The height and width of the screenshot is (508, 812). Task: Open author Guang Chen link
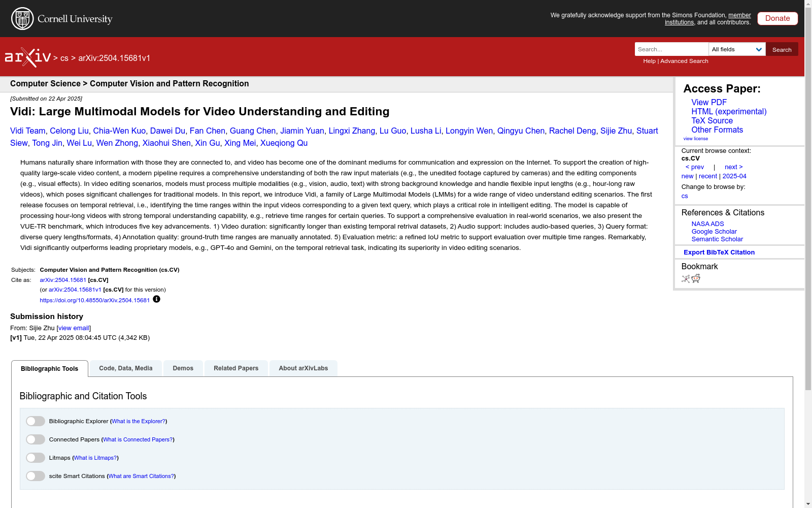coord(253,131)
